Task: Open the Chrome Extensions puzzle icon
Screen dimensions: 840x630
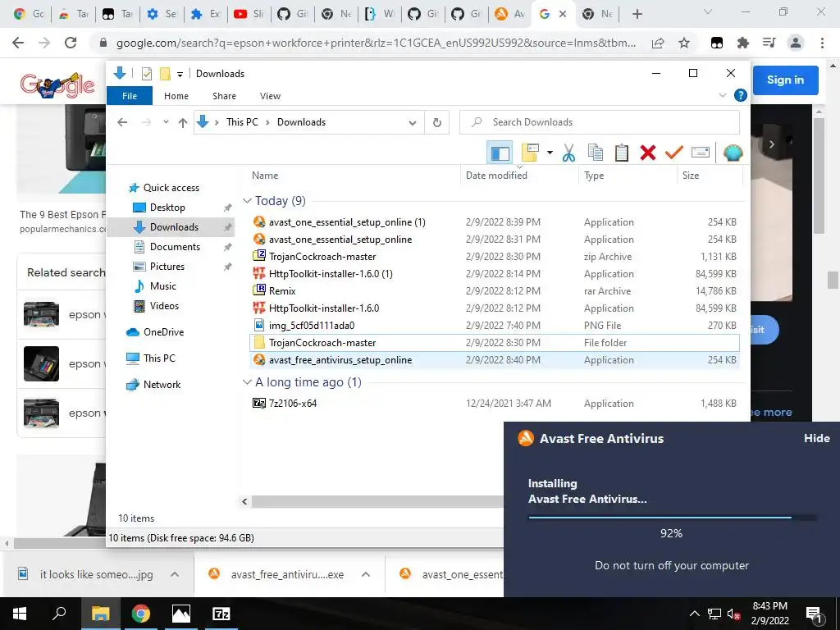Action: (x=743, y=43)
